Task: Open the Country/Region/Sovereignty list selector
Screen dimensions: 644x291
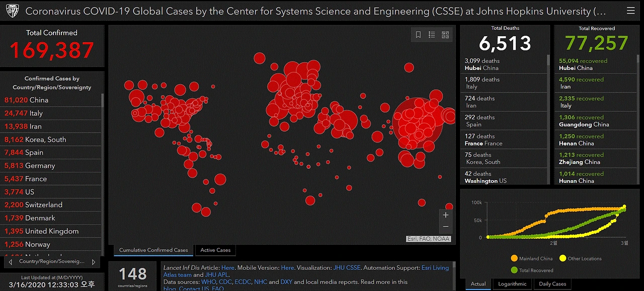Action: (x=52, y=262)
